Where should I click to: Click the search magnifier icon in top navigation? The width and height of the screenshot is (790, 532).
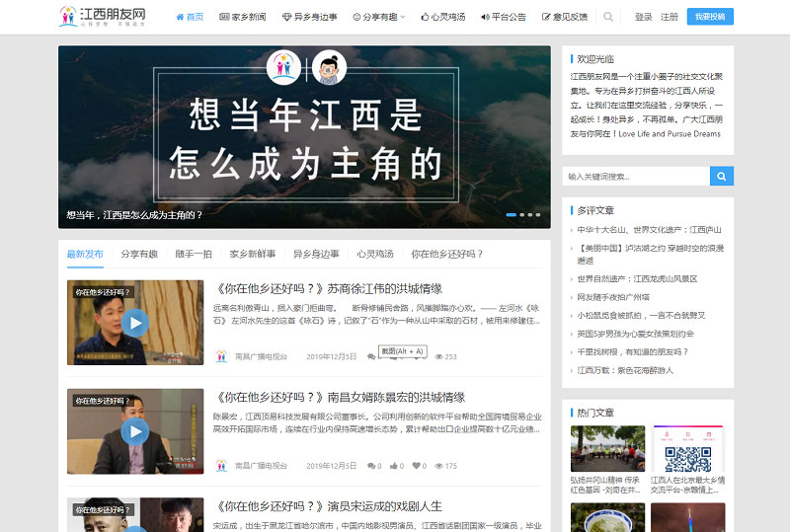point(608,17)
